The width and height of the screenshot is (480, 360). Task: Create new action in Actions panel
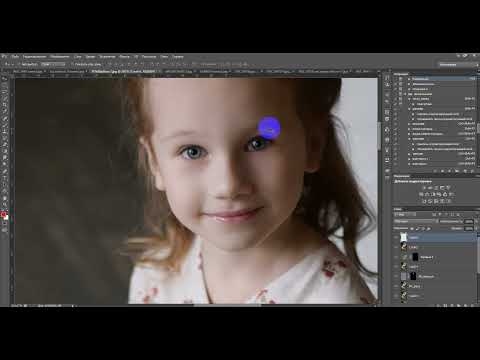[466, 171]
